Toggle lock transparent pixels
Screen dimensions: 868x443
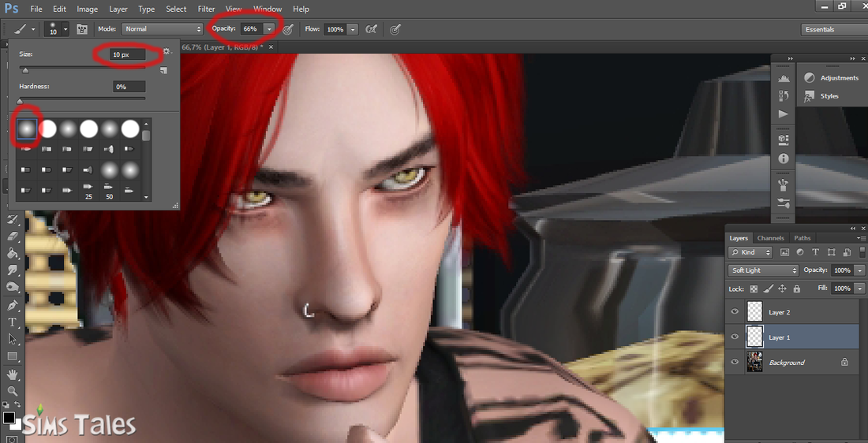[754, 289]
